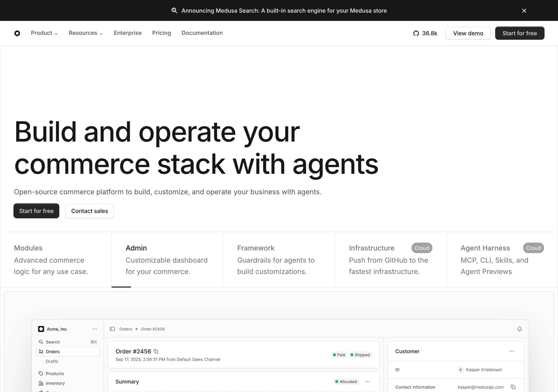The width and height of the screenshot is (558, 392).
Task: Click the Search magnifier in admin sidebar
Action: [x=41, y=342]
